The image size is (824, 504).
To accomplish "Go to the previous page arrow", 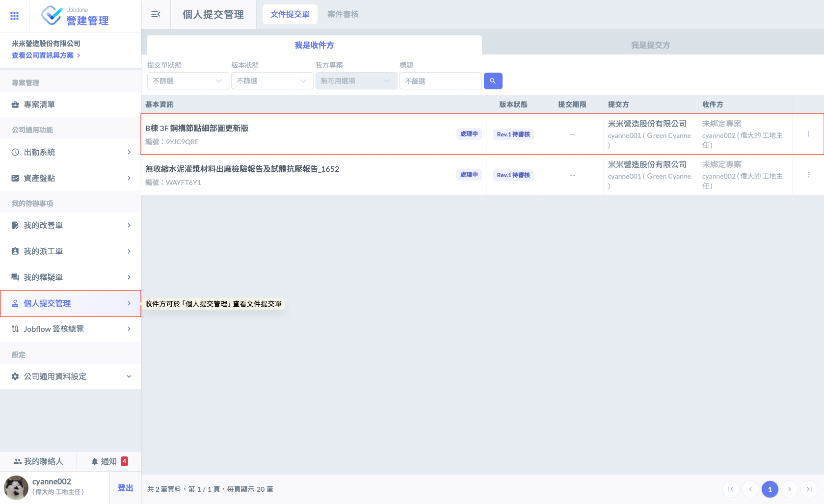I will click(x=750, y=489).
